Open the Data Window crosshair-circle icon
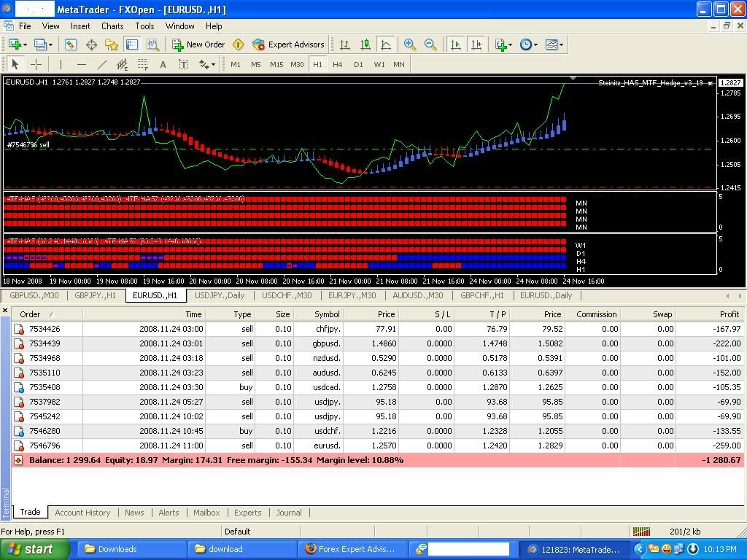747x560 pixels. [x=91, y=44]
